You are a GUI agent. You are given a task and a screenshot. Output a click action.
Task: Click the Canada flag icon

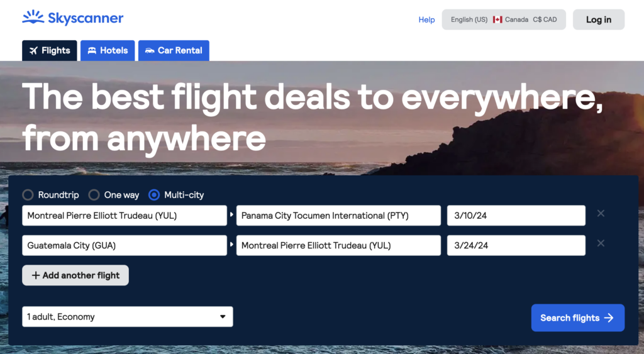click(x=497, y=19)
